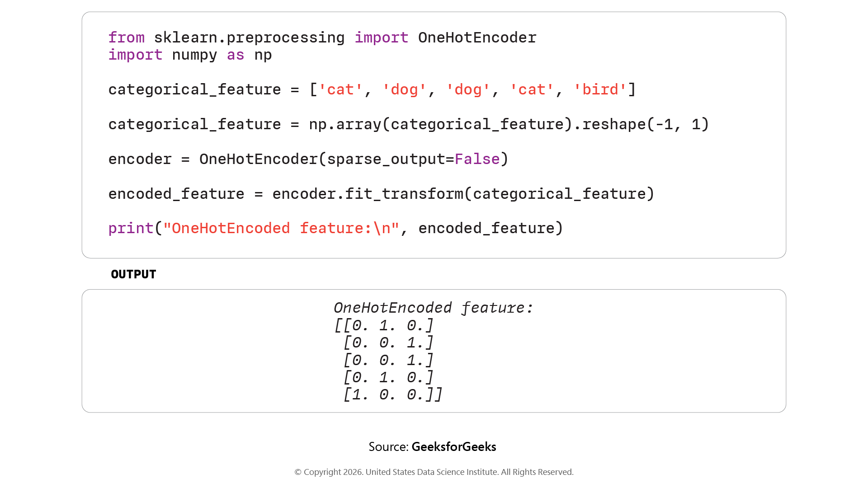Click the OUTPUT heading label

coord(133,274)
